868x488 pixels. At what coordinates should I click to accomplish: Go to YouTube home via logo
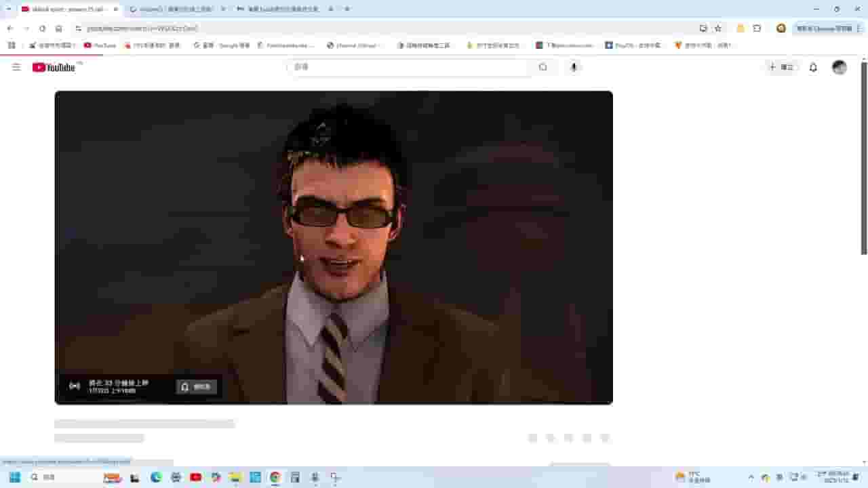pos(54,67)
